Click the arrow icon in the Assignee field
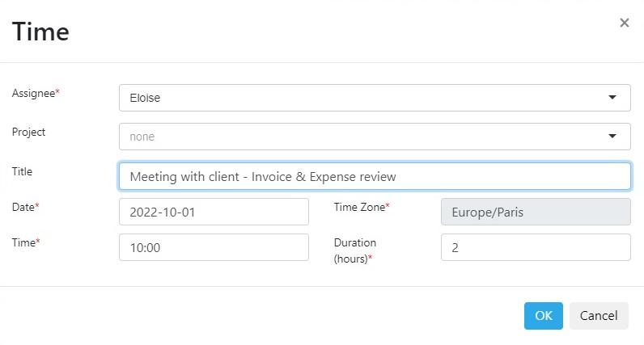The width and height of the screenshot is (644, 345). (612, 98)
